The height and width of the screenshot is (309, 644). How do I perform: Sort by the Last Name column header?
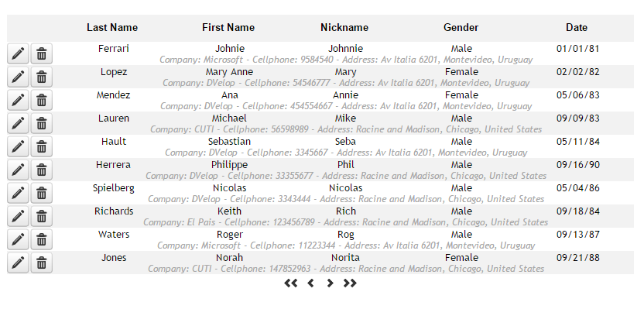pos(112,28)
